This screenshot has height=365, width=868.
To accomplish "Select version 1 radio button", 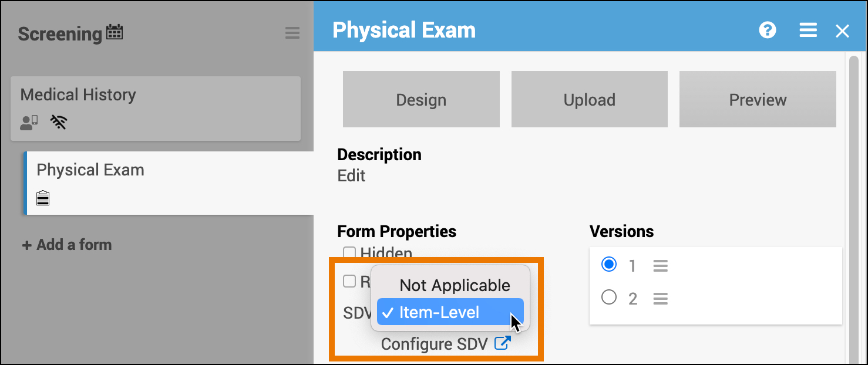I will (x=610, y=265).
